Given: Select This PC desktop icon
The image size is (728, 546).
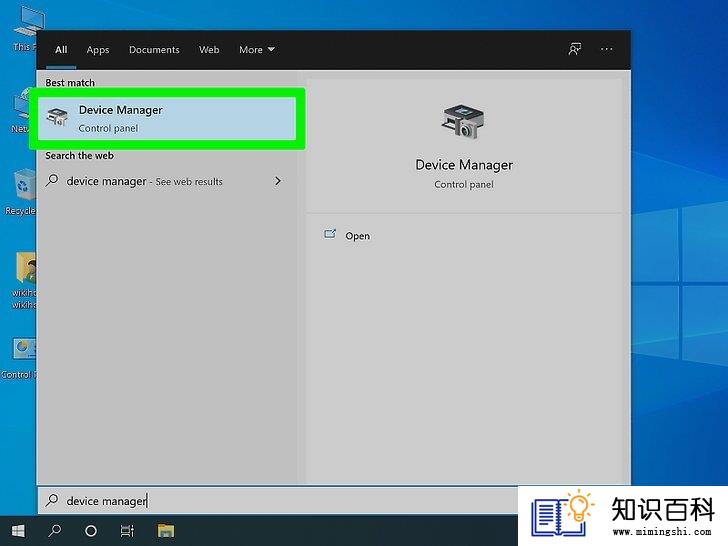Looking at the screenshot, I should point(26,28).
